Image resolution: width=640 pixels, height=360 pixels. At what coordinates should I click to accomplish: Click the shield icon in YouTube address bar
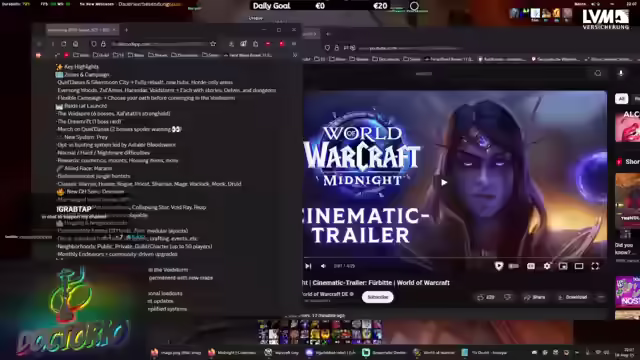327,48
